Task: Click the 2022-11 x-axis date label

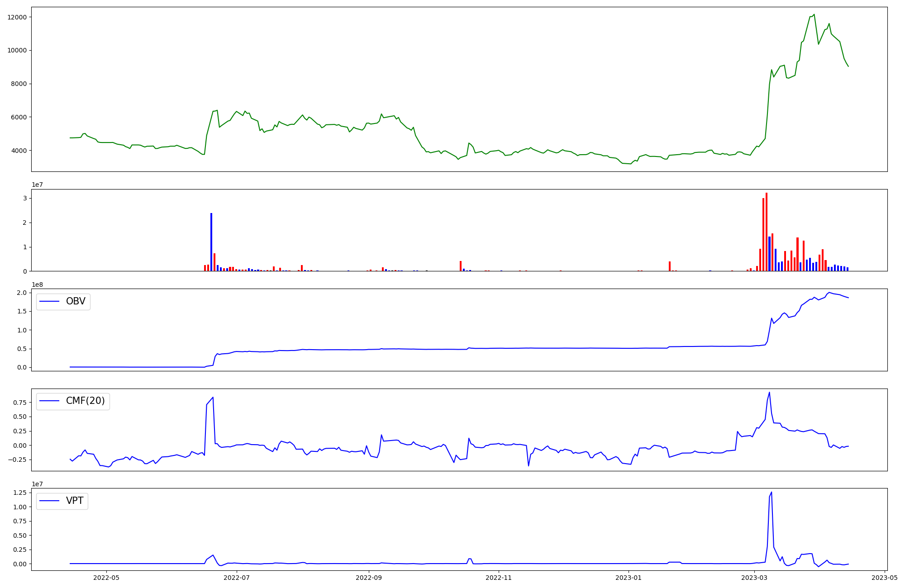Action: [499, 578]
